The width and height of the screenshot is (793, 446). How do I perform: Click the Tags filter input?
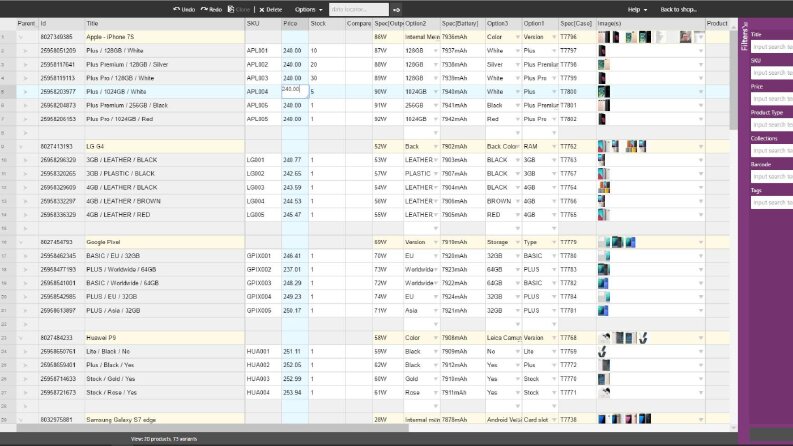coord(772,202)
